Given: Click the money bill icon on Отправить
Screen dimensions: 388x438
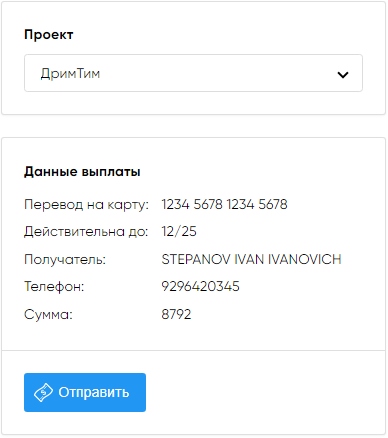Looking at the screenshot, I should (x=43, y=393).
